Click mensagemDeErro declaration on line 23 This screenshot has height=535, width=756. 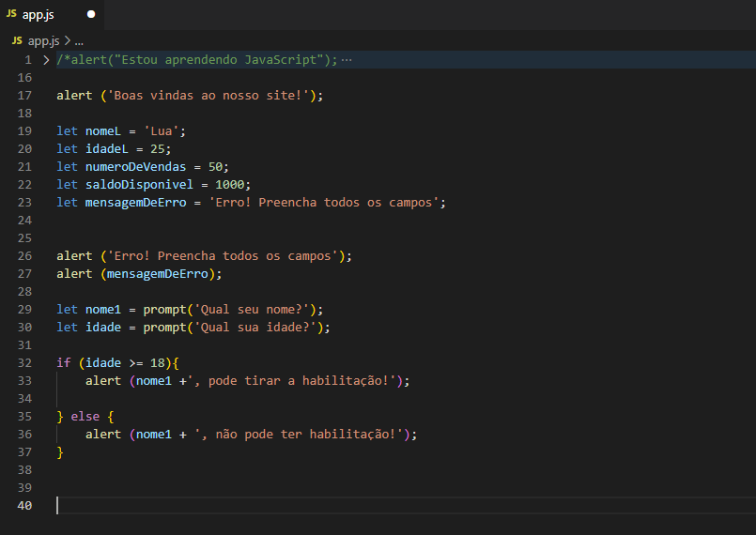[x=135, y=203]
